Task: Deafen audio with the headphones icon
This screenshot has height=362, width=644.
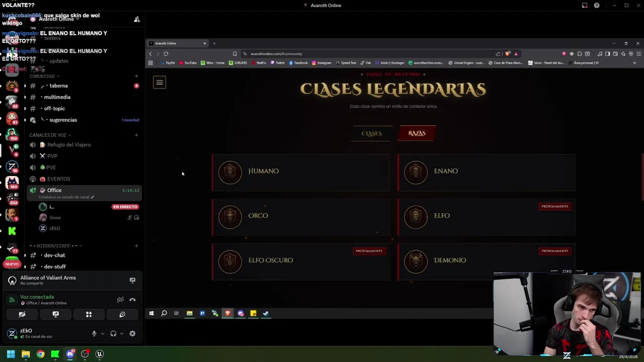Action: click(x=113, y=334)
